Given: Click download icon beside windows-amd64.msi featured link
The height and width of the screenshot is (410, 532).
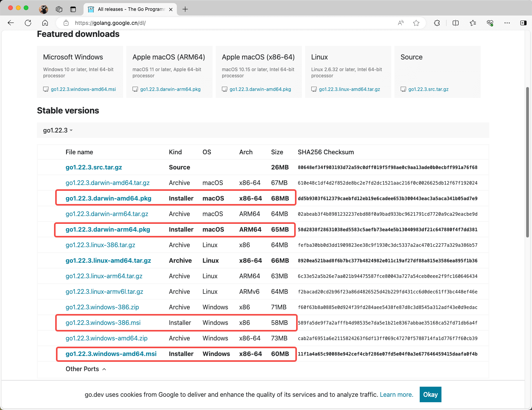Looking at the screenshot, I should pyautogui.click(x=46, y=89).
